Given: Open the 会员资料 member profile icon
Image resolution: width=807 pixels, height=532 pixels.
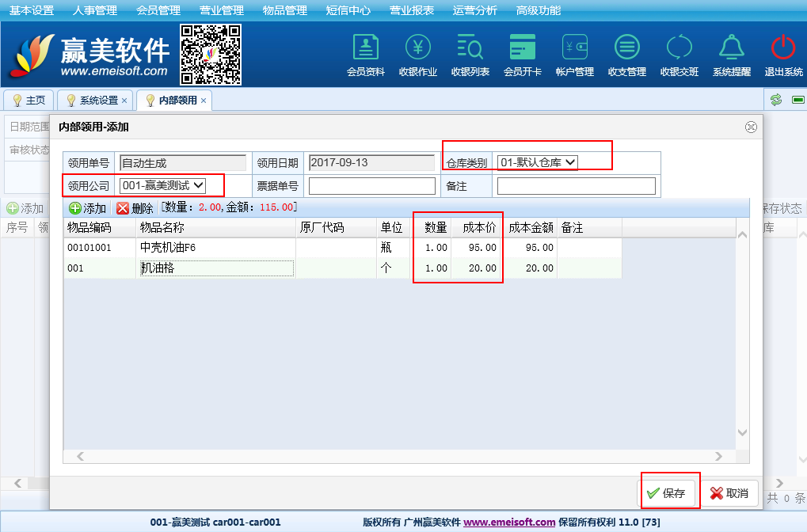Looking at the screenshot, I should pos(365,48).
